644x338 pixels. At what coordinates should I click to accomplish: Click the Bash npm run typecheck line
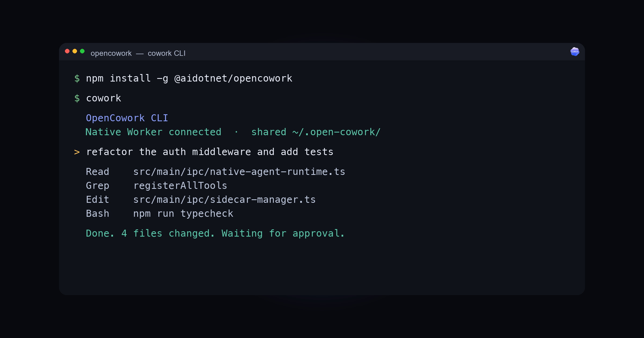tap(160, 214)
